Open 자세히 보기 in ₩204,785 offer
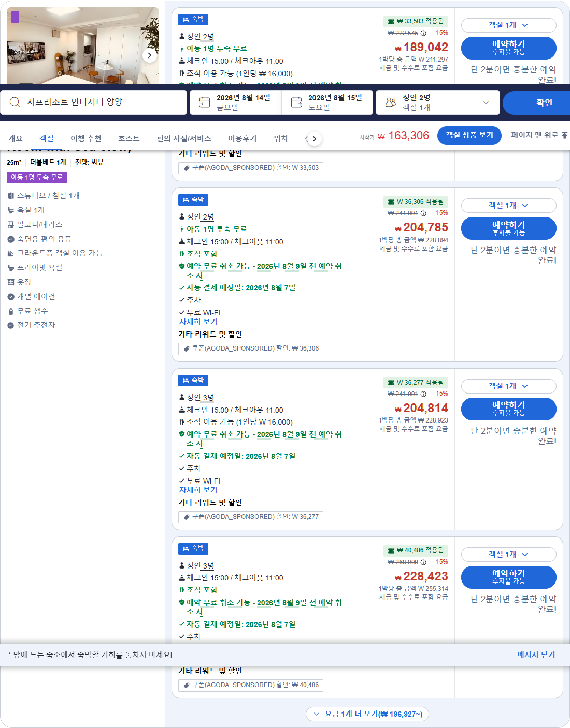Viewport: 570px width, 728px height. pos(198,322)
